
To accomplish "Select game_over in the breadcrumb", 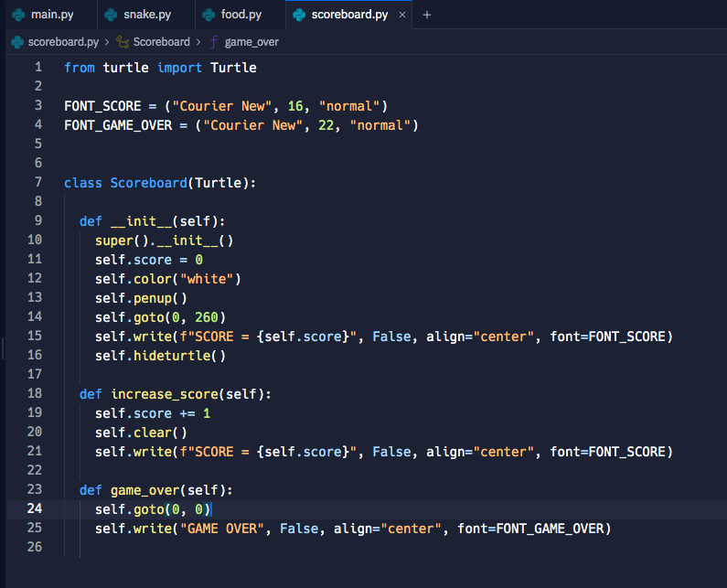I will [251, 42].
